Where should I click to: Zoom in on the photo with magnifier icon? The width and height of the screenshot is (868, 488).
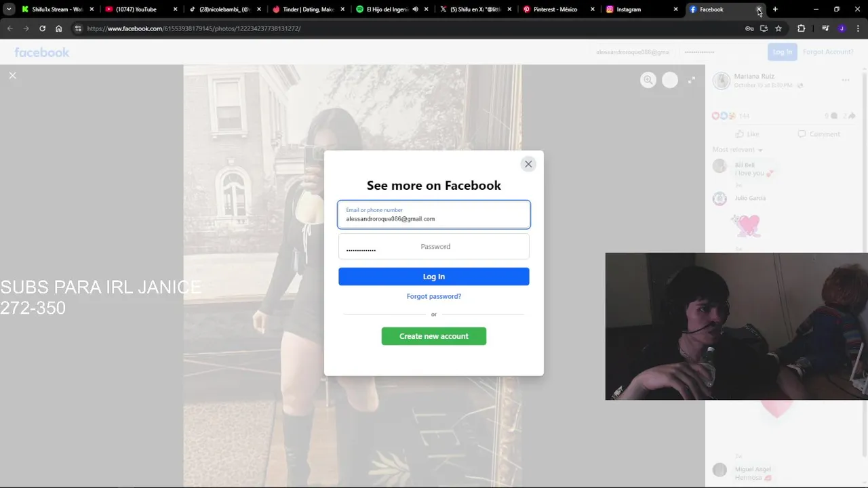[648, 80]
